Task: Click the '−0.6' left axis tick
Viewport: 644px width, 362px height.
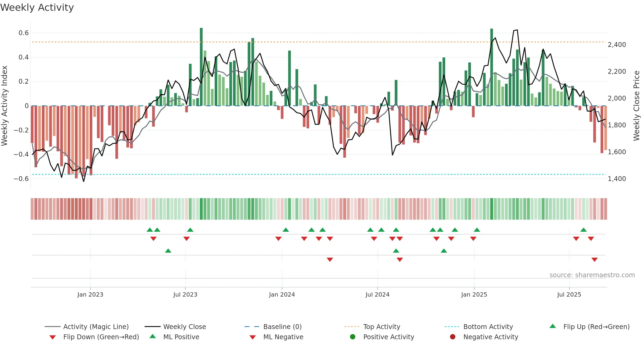Action: (x=21, y=179)
